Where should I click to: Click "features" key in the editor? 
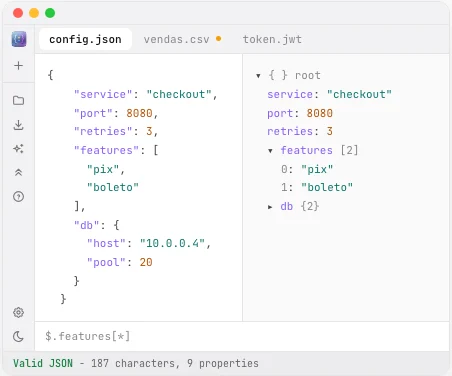(106, 150)
